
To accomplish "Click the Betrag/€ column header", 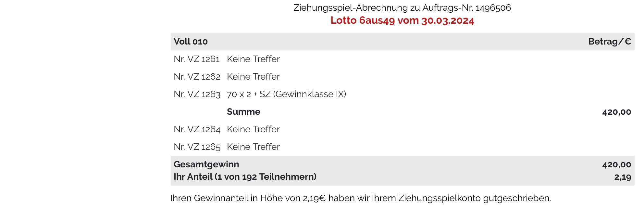I will click(x=610, y=42).
